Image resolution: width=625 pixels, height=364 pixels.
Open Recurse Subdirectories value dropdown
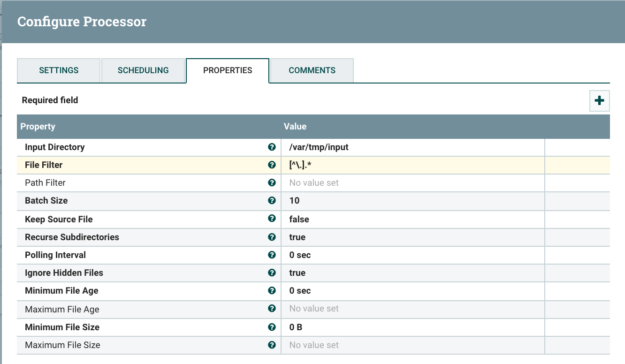click(x=413, y=237)
